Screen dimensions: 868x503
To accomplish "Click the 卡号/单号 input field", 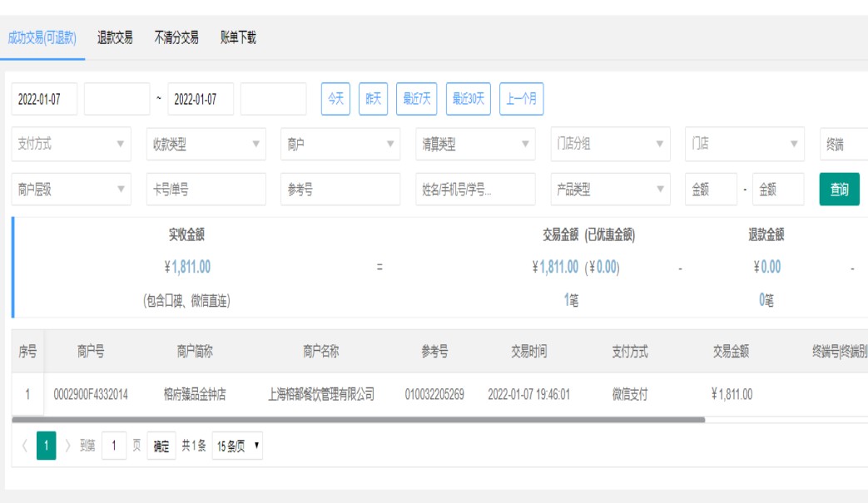I will click(206, 190).
